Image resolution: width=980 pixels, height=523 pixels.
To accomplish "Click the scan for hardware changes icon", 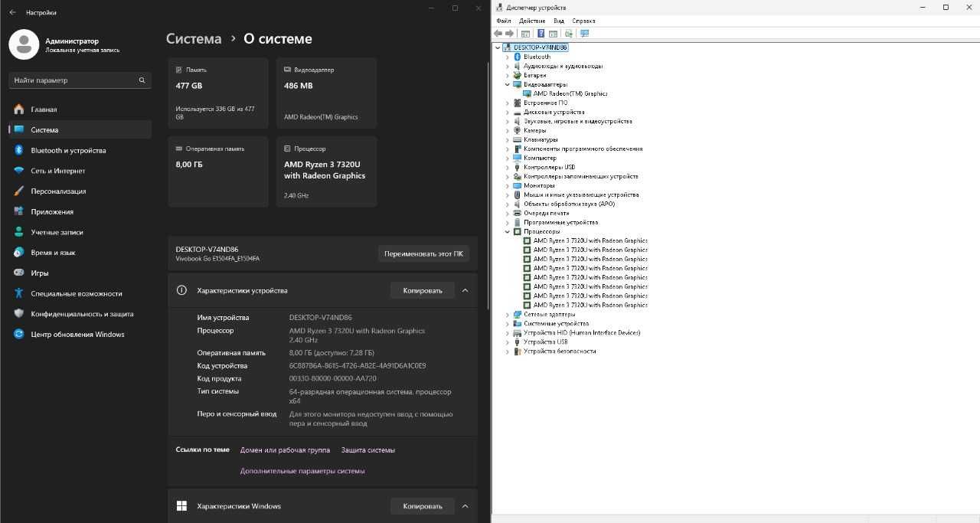I will (x=584, y=34).
